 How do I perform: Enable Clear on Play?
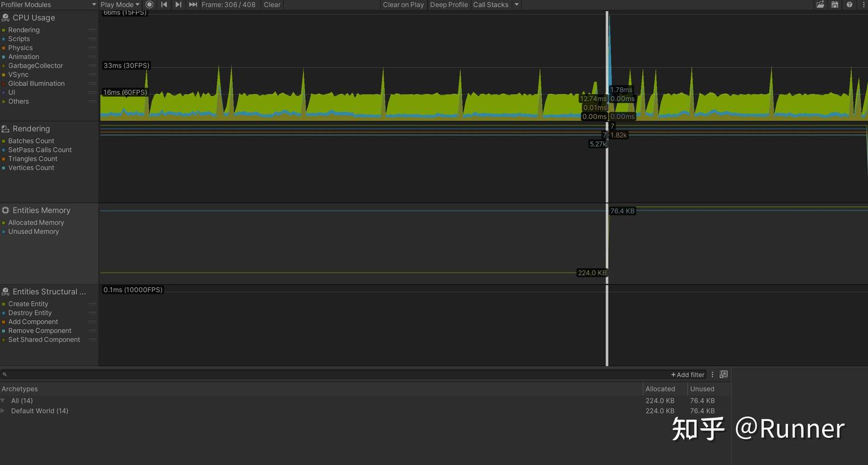point(403,5)
